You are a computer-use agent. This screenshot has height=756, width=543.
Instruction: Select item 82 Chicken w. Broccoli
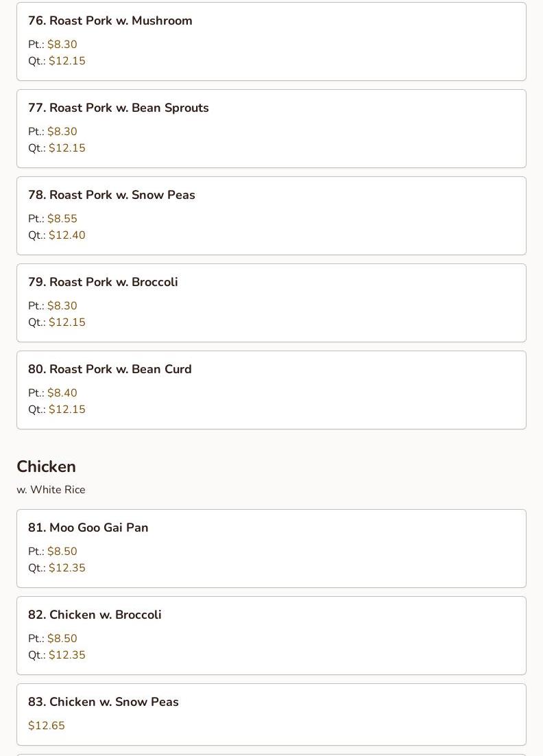point(95,615)
